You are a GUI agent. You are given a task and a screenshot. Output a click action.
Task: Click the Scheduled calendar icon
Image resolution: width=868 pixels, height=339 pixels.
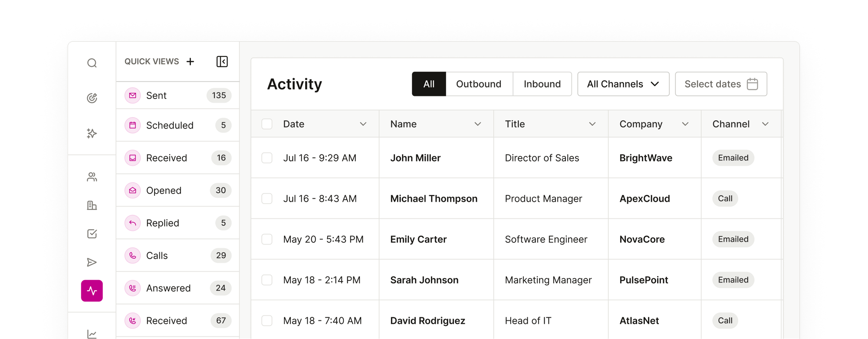click(x=132, y=125)
